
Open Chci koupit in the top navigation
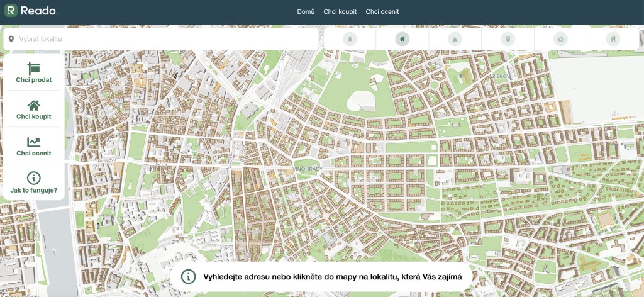coord(340,12)
